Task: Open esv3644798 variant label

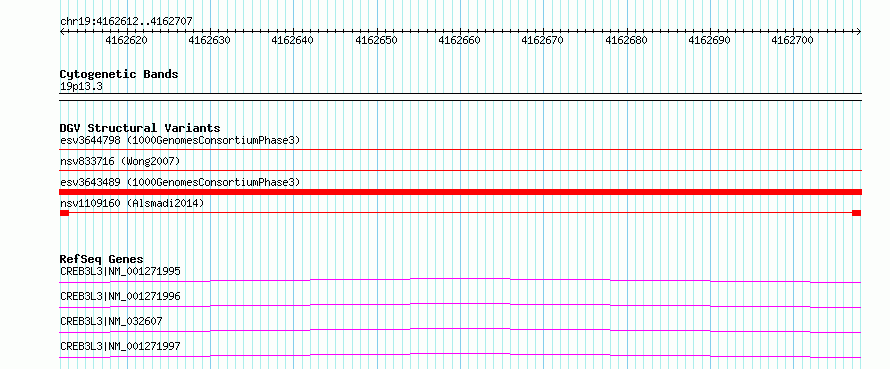Action: click(x=180, y=140)
